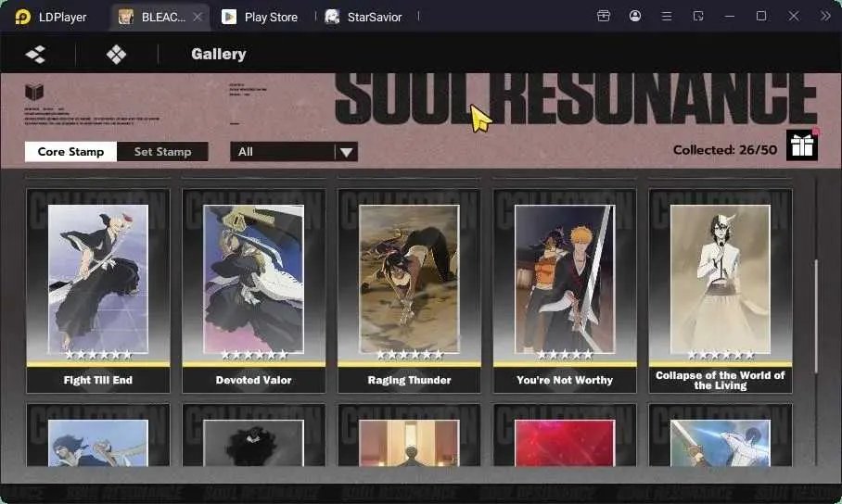Screen dimensions: 842x504
Task: Open the user account icon
Action: pyautogui.click(x=634, y=16)
